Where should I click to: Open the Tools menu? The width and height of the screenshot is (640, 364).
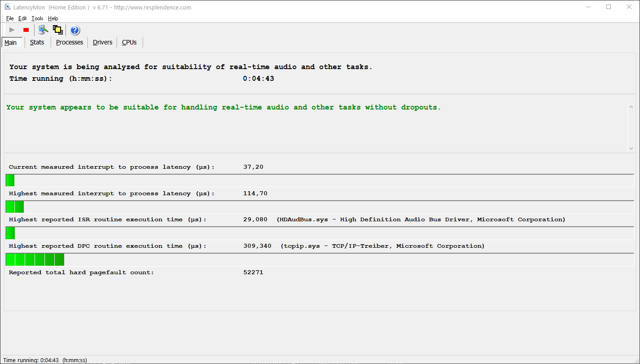tap(37, 18)
